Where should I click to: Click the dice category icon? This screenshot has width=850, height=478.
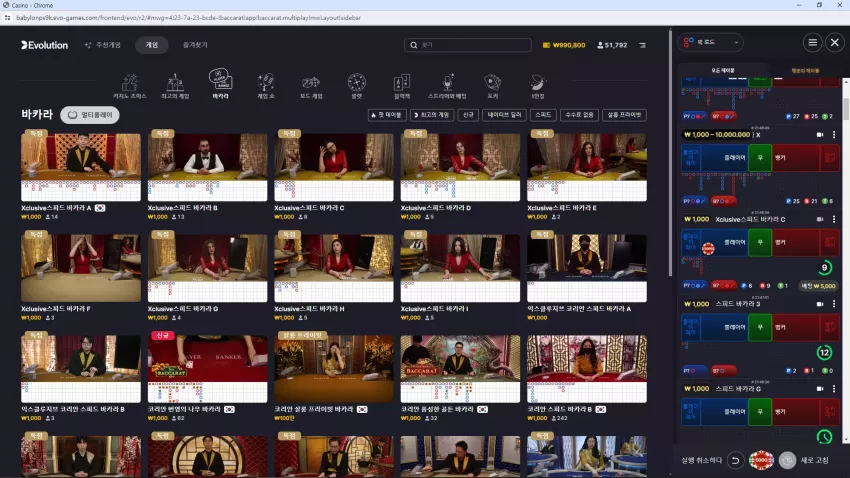pos(311,86)
